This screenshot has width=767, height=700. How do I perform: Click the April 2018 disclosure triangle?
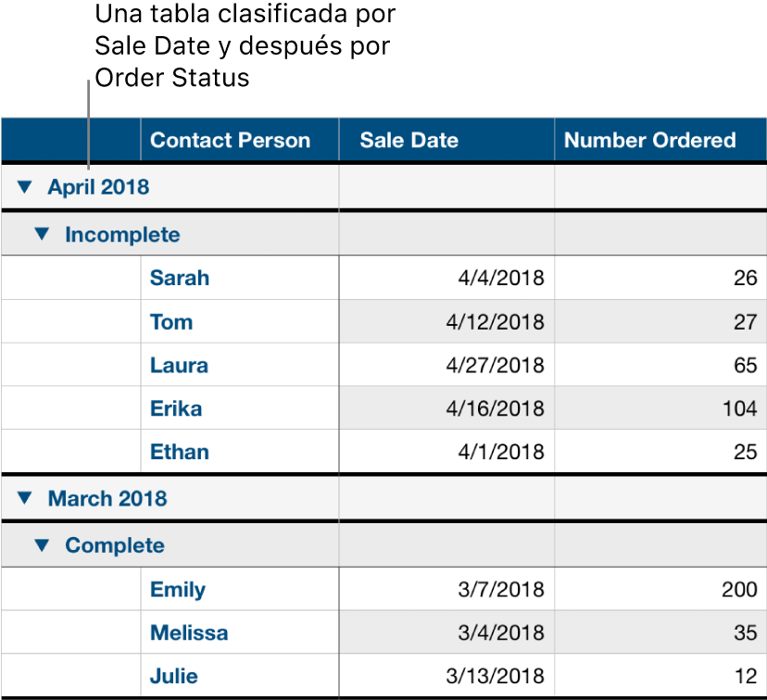pyautogui.click(x=23, y=187)
